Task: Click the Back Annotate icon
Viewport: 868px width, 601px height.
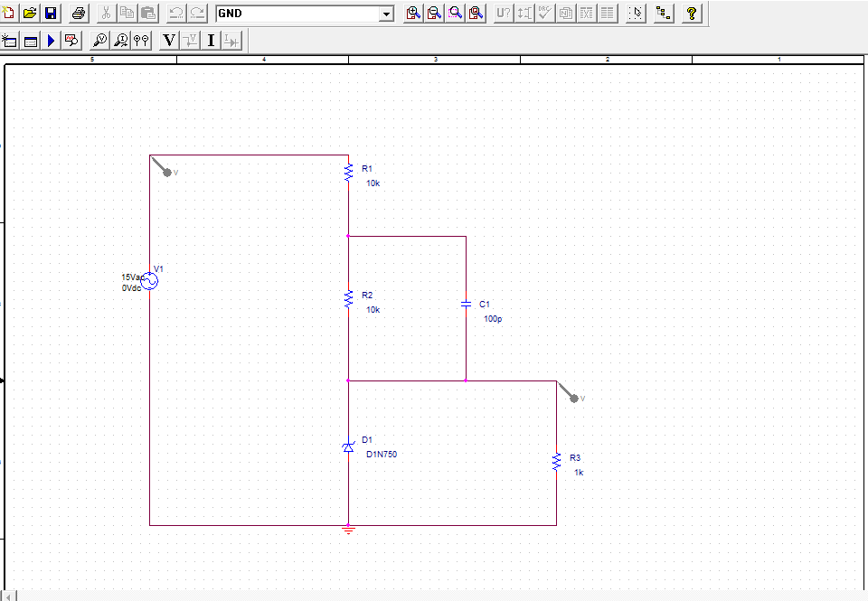Action: [524, 14]
